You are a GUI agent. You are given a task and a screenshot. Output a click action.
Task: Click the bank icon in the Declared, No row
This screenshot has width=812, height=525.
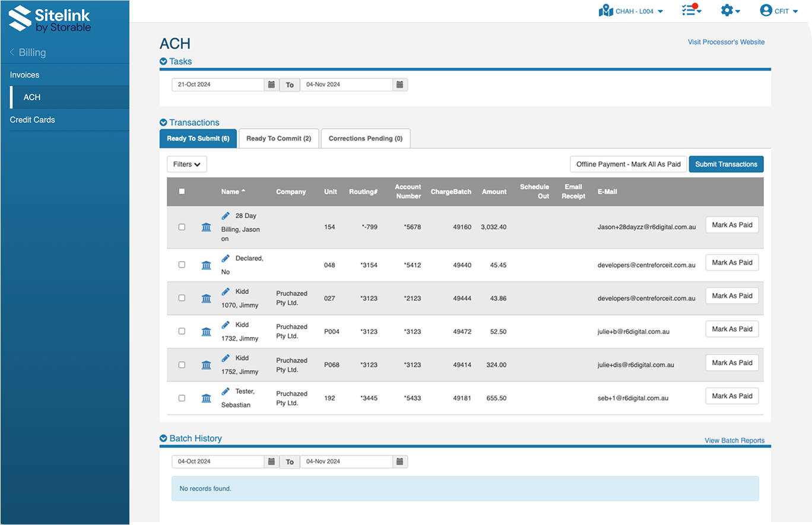206,265
